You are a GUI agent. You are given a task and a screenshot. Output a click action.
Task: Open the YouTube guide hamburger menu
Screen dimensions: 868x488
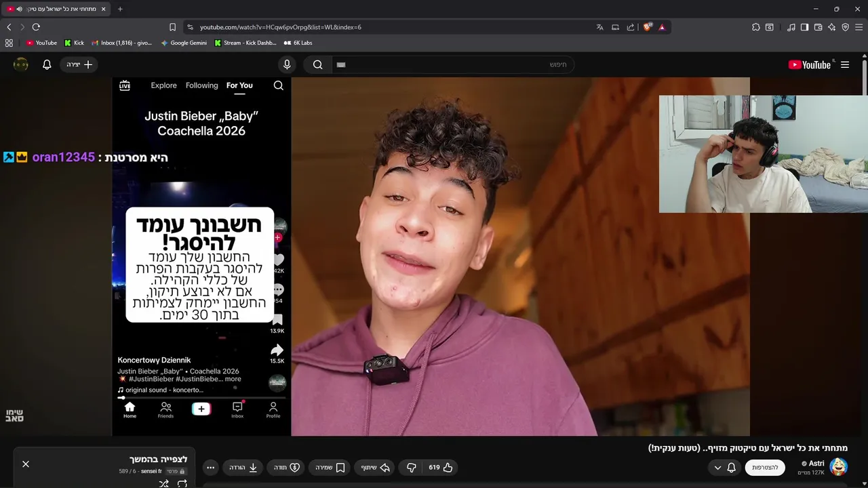pyautogui.click(x=845, y=64)
